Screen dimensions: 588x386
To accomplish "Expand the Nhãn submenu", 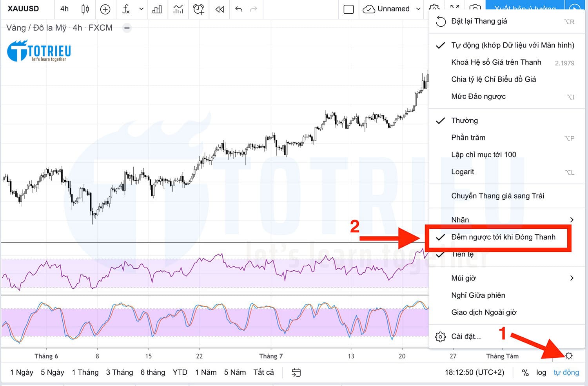I will (x=506, y=220).
